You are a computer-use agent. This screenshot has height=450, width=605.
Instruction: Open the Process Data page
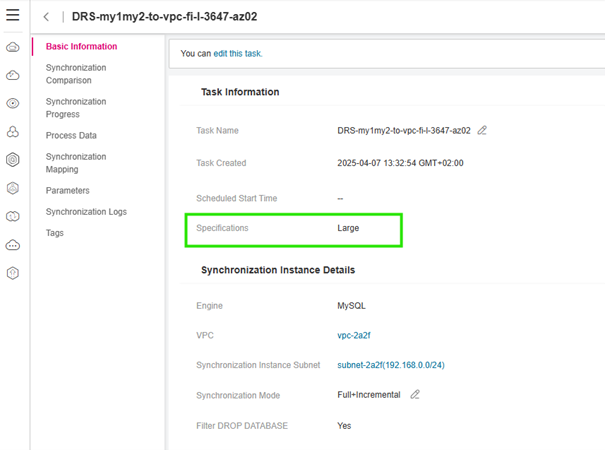point(71,135)
